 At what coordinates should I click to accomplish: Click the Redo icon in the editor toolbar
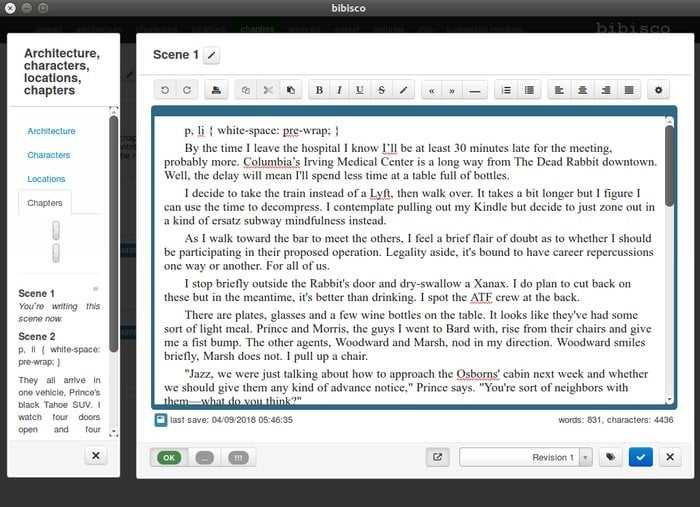187,90
